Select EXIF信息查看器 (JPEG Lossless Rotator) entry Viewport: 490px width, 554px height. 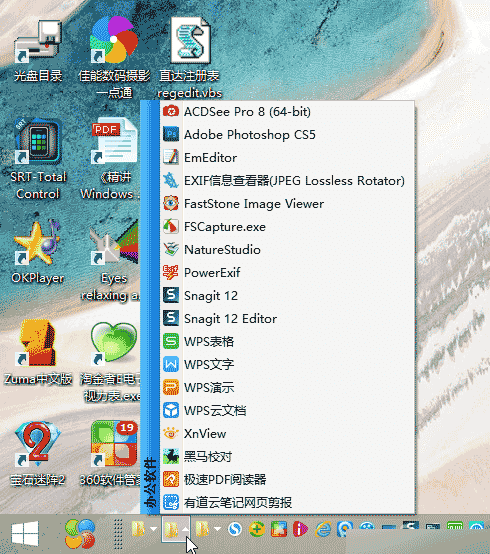(x=287, y=181)
